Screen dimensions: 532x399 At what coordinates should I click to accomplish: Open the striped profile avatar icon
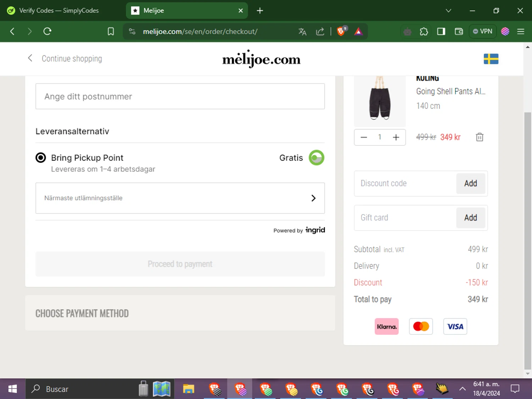(x=505, y=32)
